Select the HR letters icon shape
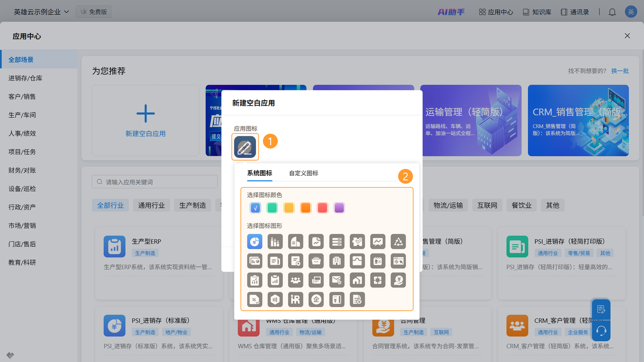The height and width of the screenshot is (362, 644). (296, 299)
